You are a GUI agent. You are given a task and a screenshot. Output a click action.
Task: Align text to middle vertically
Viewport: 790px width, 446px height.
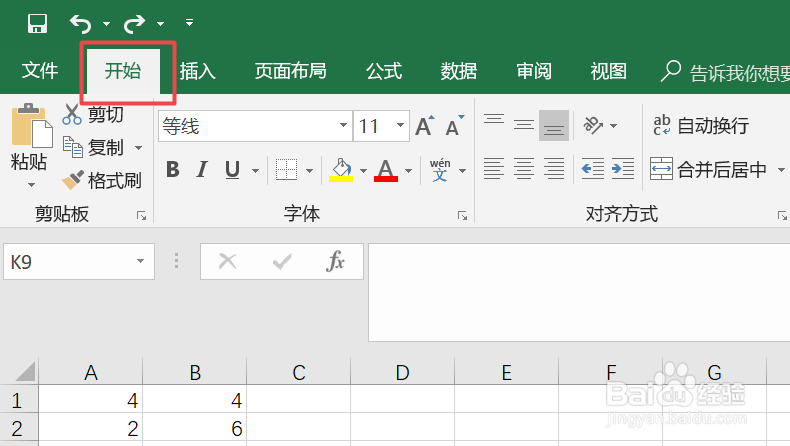tap(524, 125)
